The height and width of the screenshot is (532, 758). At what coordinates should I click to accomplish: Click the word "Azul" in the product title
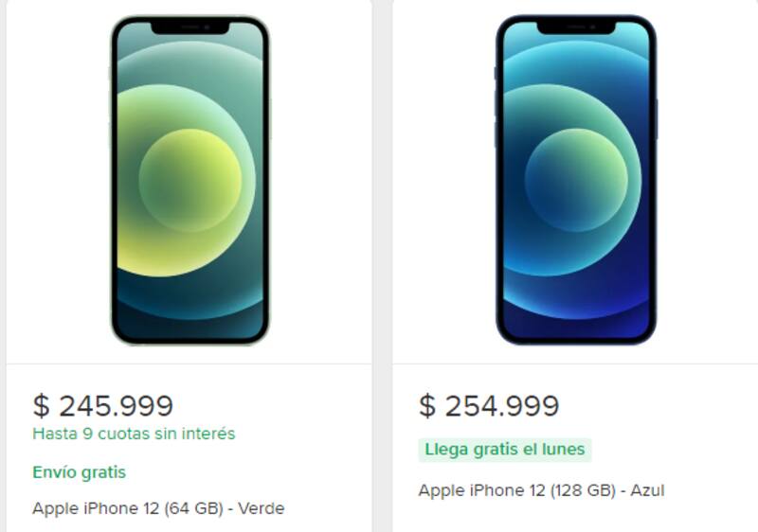click(x=647, y=490)
